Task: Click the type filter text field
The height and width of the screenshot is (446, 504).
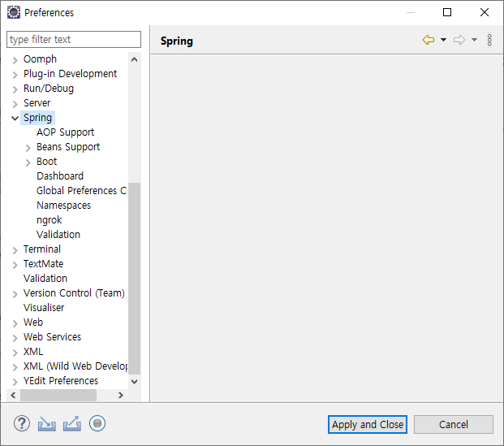Action: [74, 39]
